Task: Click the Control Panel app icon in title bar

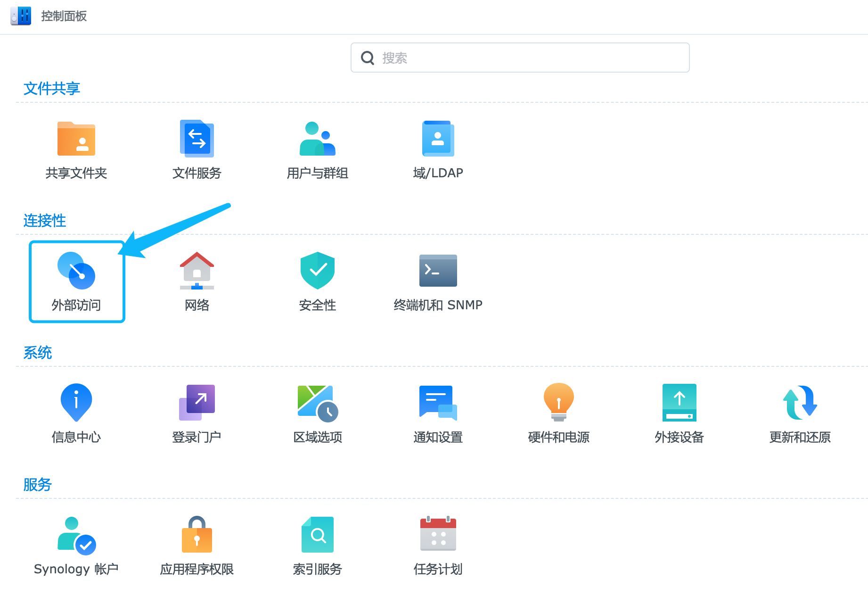Action: click(x=21, y=16)
